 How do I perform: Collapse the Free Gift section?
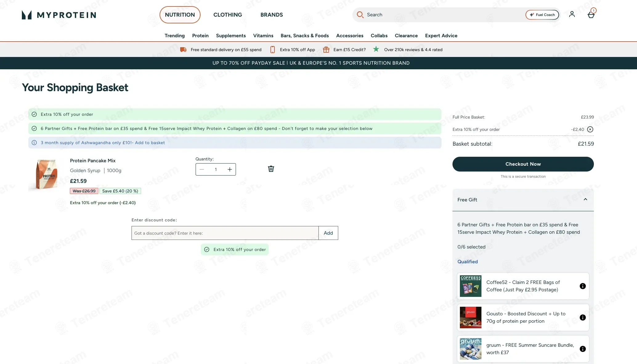coord(585,200)
